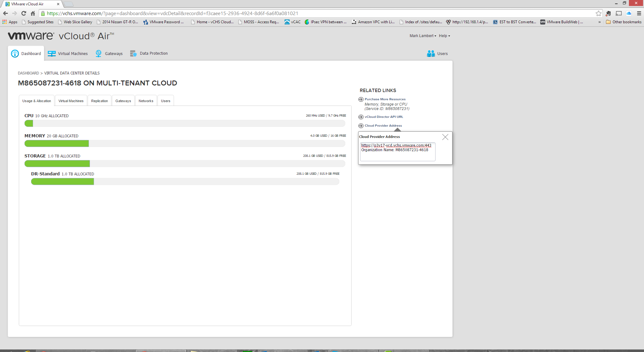The height and width of the screenshot is (352, 644).
Task: Expand the Help dropdown menu
Action: [x=444, y=36]
